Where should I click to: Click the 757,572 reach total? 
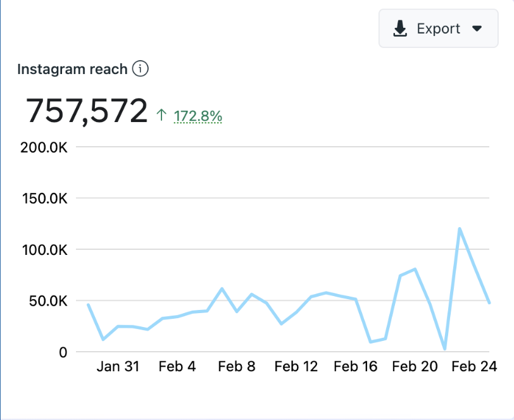[87, 111]
